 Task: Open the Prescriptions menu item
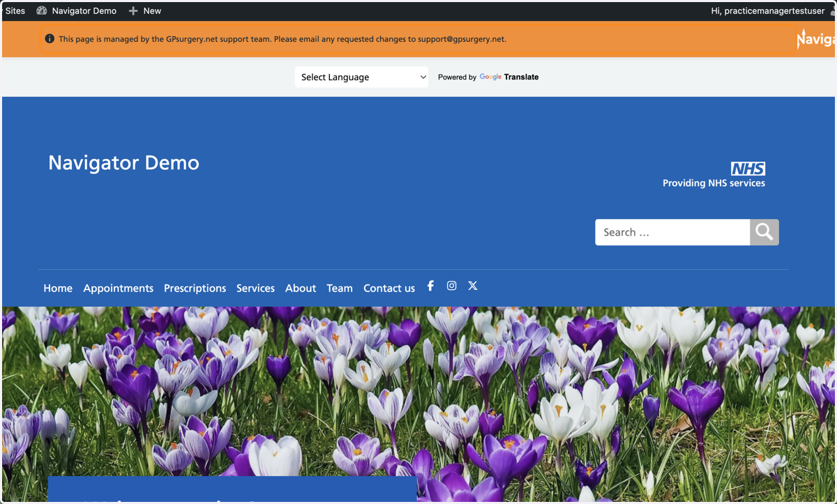point(195,288)
